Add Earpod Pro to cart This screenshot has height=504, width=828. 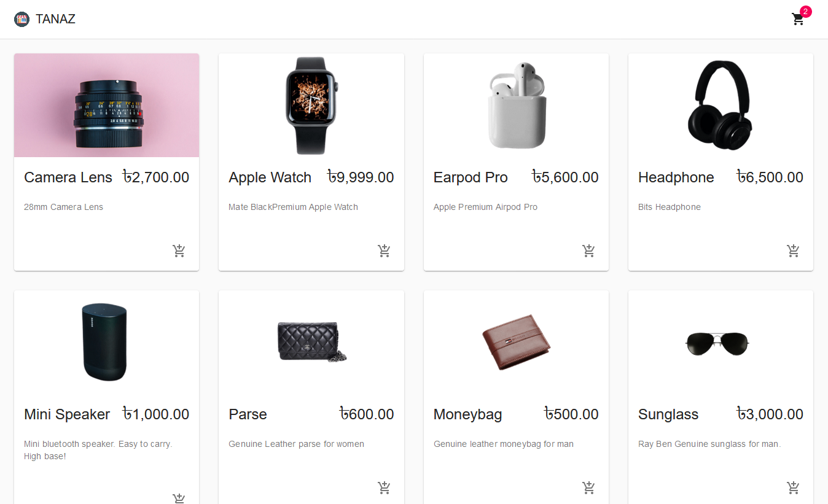(x=588, y=250)
